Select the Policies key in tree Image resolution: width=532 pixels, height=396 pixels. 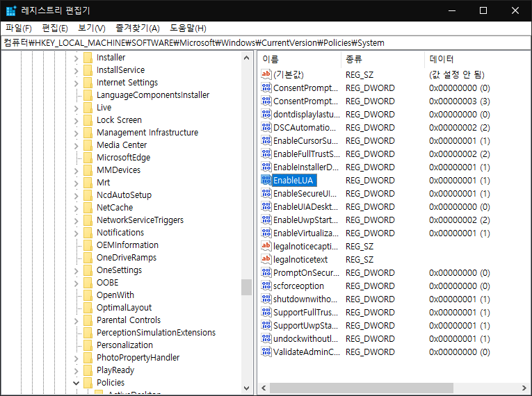(x=111, y=383)
